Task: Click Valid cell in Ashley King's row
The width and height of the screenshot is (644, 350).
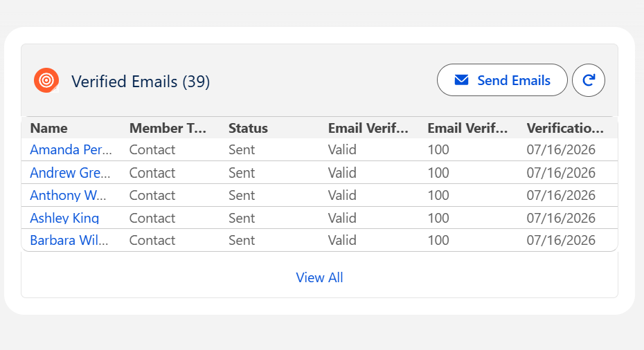Action: 342,218
